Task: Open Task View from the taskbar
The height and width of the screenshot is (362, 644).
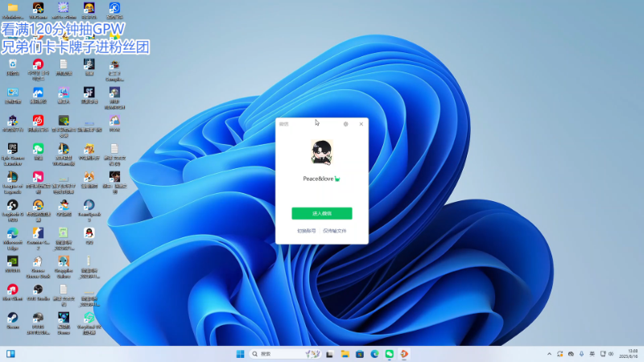Action: pyautogui.click(x=329, y=354)
